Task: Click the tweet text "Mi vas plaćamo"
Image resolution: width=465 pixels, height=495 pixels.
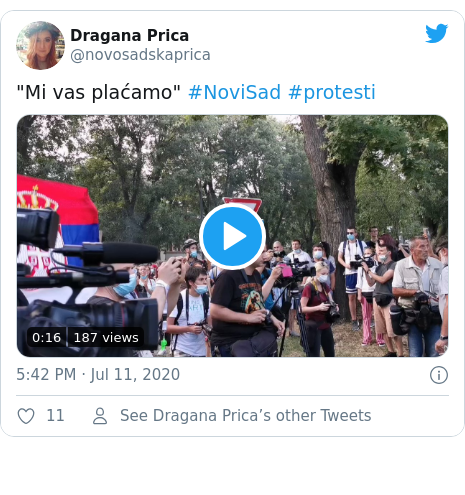Action: (x=99, y=92)
